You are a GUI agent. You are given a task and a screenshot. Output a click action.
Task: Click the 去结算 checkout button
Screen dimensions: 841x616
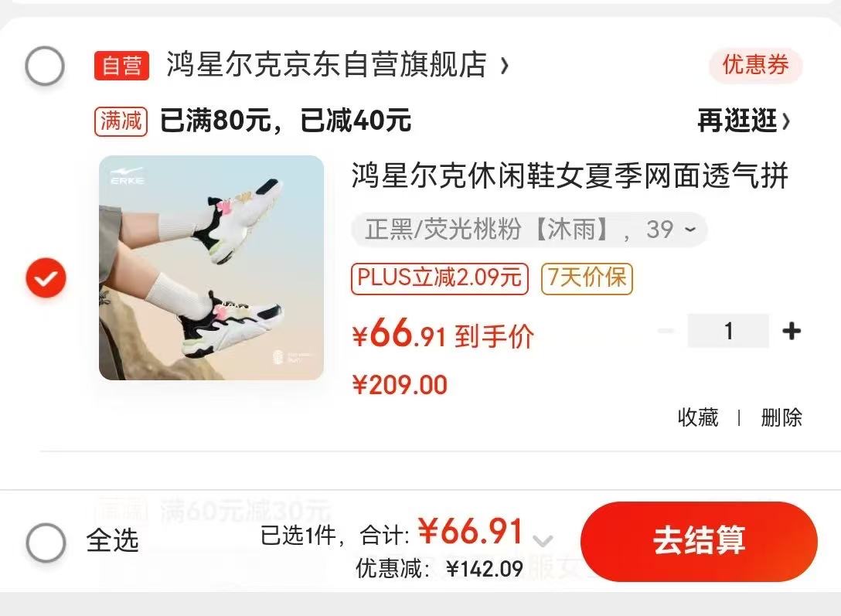pos(699,542)
